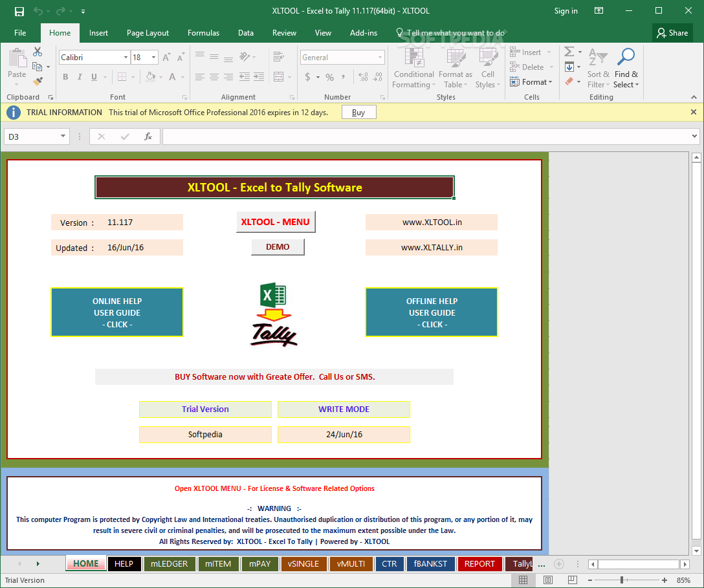This screenshot has width=704, height=588.
Task: Expand the Cell Styles gallery
Action: [487, 68]
